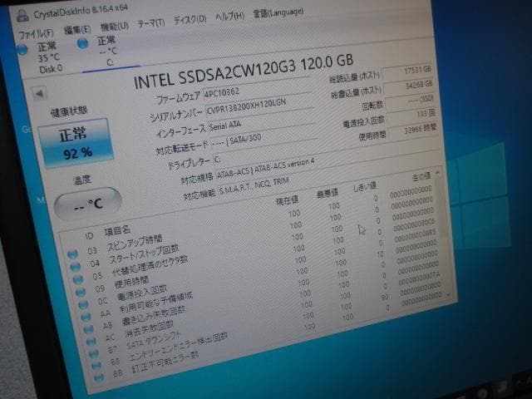Click the blue status orb for C: drive
Viewport: 532px width, 399px height.
82,43
